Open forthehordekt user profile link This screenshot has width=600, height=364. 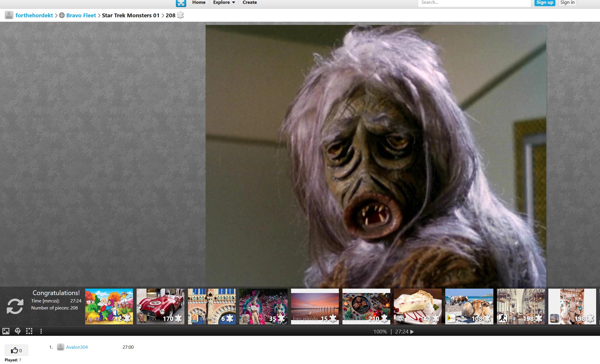pyautogui.click(x=34, y=15)
